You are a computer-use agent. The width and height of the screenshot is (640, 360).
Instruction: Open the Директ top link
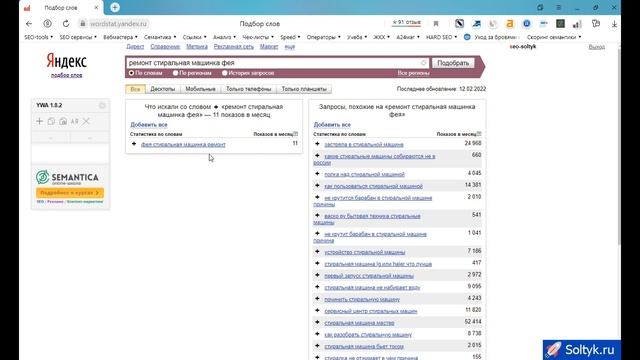pos(135,47)
